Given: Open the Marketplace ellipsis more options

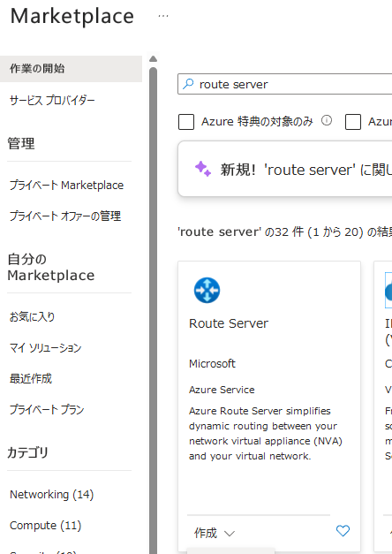Looking at the screenshot, I should [x=163, y=16].
